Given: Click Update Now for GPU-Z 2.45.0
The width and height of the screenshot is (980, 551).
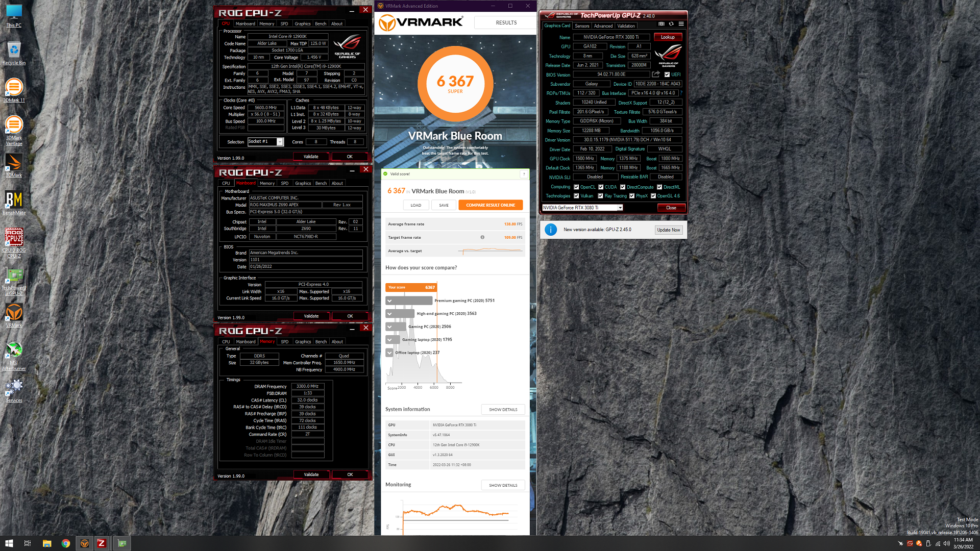Looking at the screenshot, I should (669, 230).
